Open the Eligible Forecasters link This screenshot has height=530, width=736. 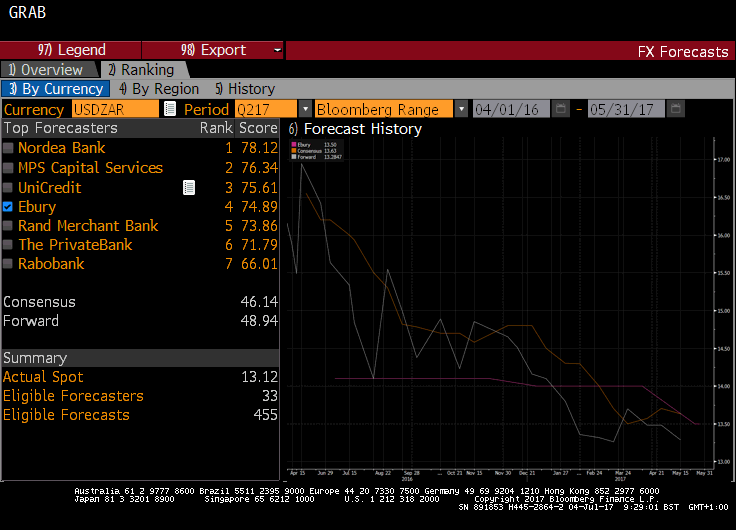[x=73, y=396]
